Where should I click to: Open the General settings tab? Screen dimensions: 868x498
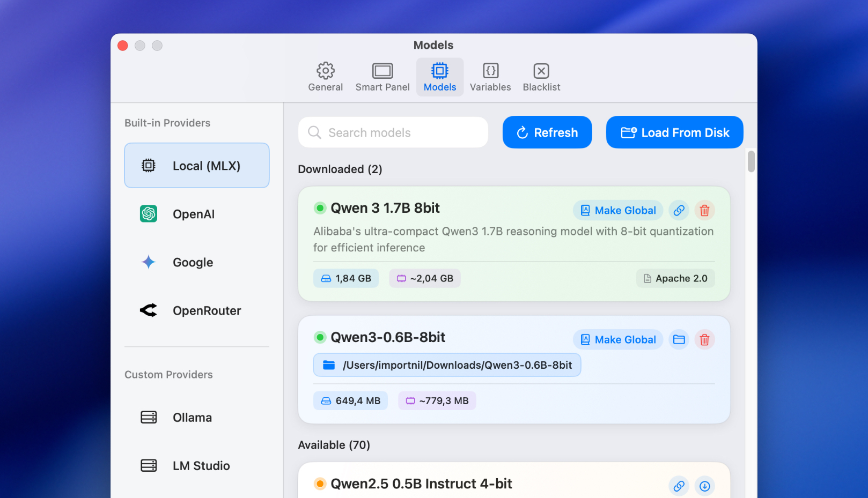(x=325, y=77)
